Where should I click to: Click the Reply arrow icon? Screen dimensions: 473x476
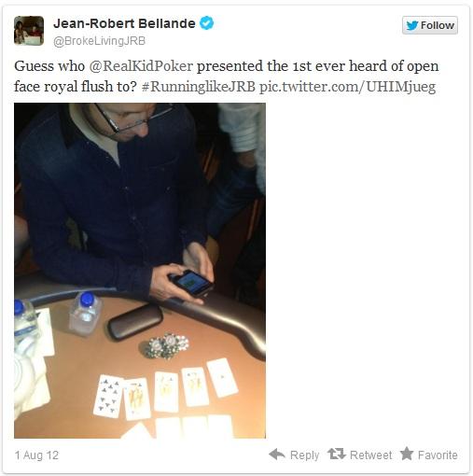coord(277,455)
